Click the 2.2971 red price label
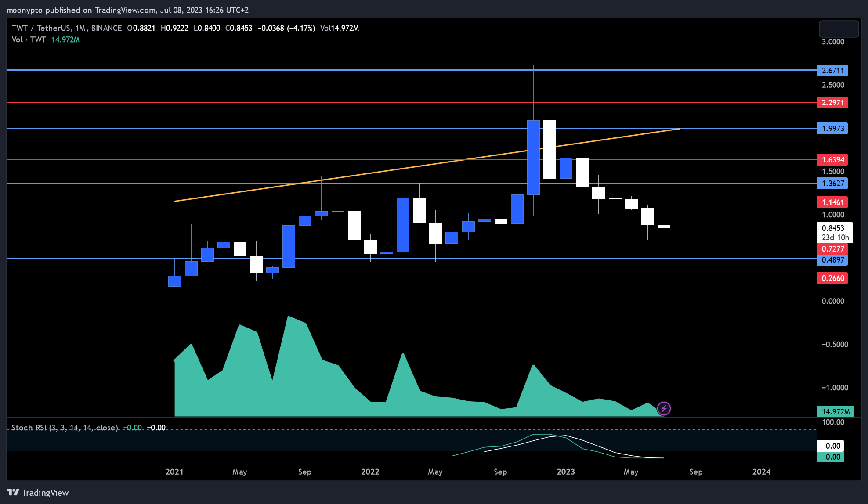868x504 pixels. [832, 103]
